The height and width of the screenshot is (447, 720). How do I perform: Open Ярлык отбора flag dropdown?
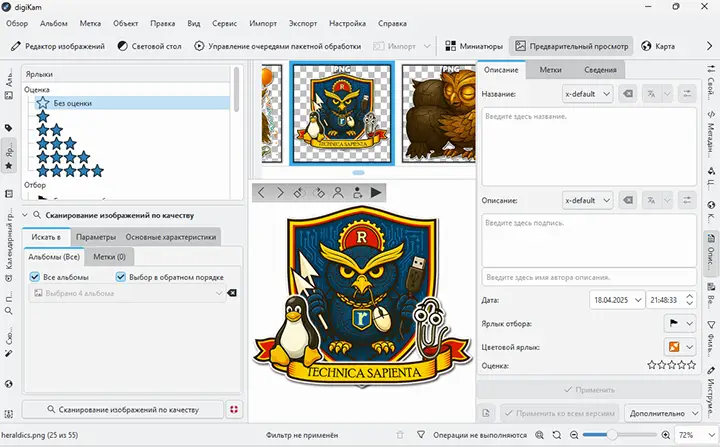click(x=680, y=323)
